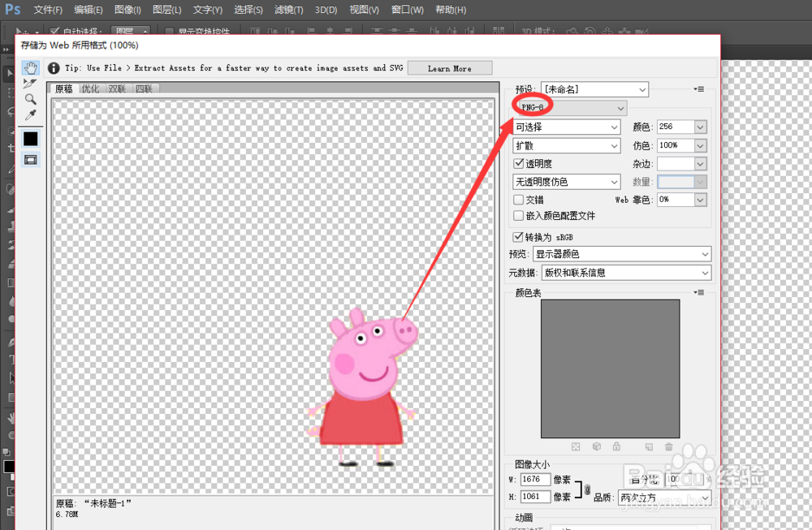Toggle the 透明度 checkbox

click(518, 164)
